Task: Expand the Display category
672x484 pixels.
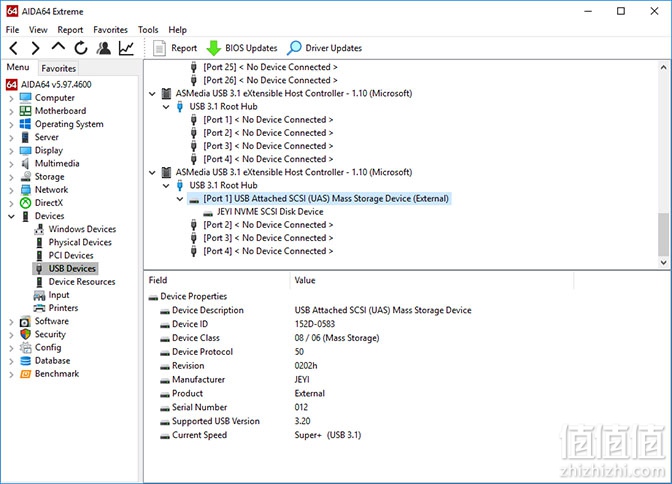Action: 11,150
